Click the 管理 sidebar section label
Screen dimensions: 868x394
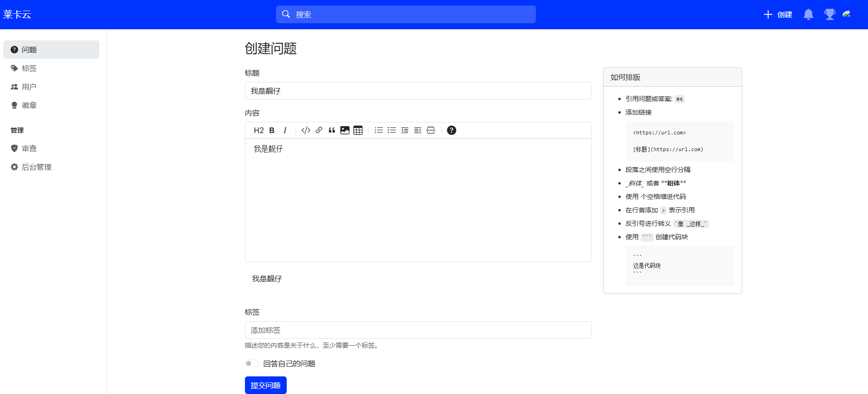coord(17,130)
